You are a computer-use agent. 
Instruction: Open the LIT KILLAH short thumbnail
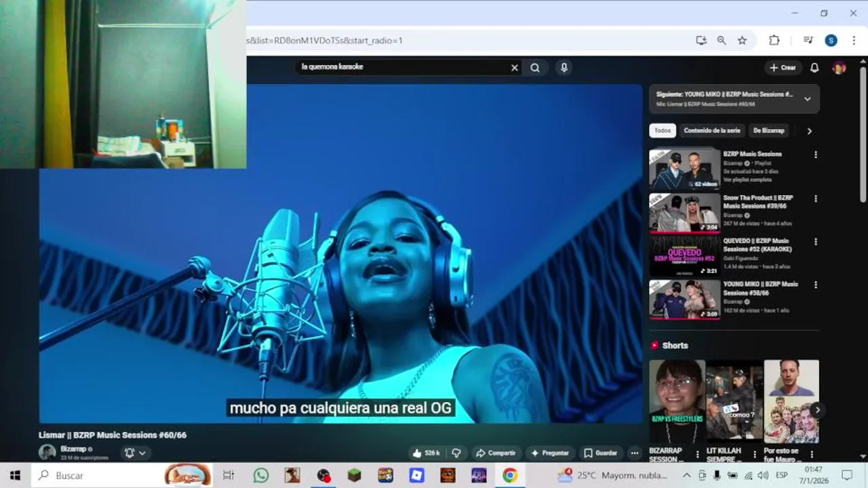click(734, 402)
